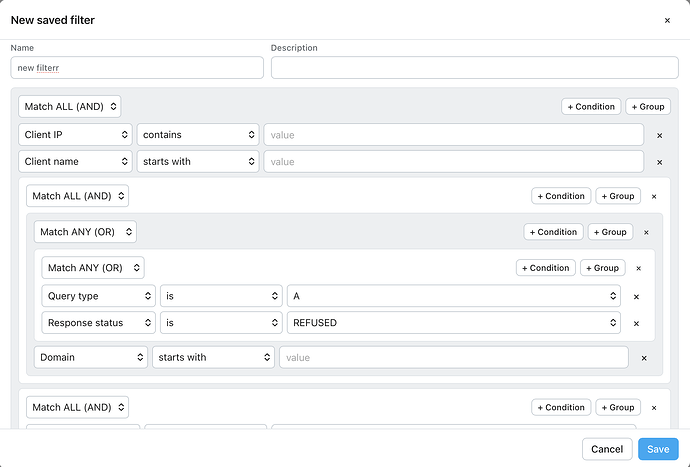Delete the Response status condition
Viewport: 690px width, 467px height.
pyautogui.click(x=636, y=324)
